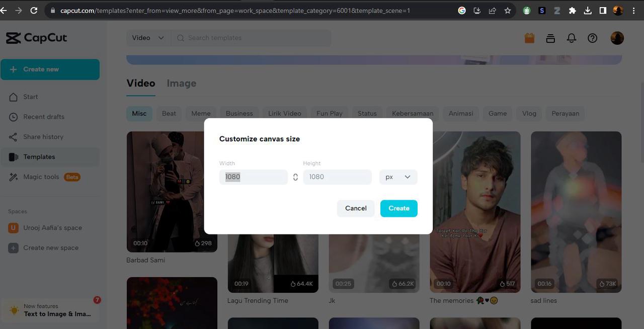The height and width of the screenshot is (329, 644).
Task: Click the browser forward arrow
Action: pos(19,10)
